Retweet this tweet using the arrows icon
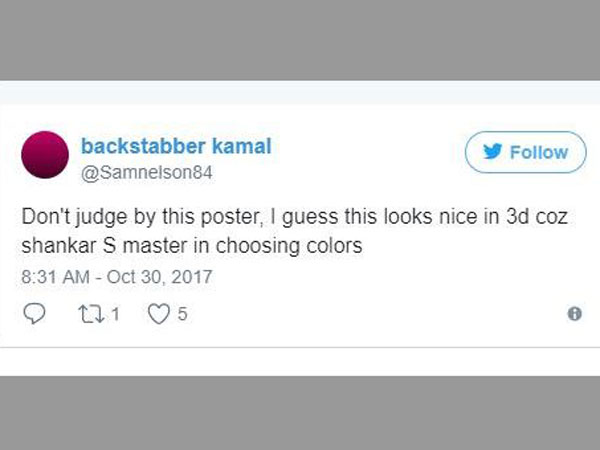This screenshot has width=600, height=450. pyautogui.click(x=90, y=314)
